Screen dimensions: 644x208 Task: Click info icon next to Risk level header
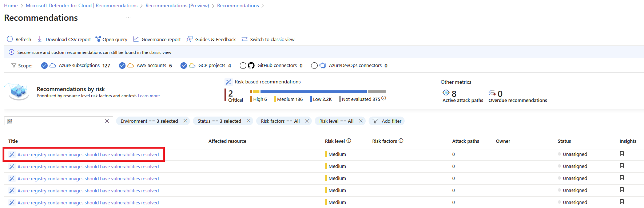(349, 141)
